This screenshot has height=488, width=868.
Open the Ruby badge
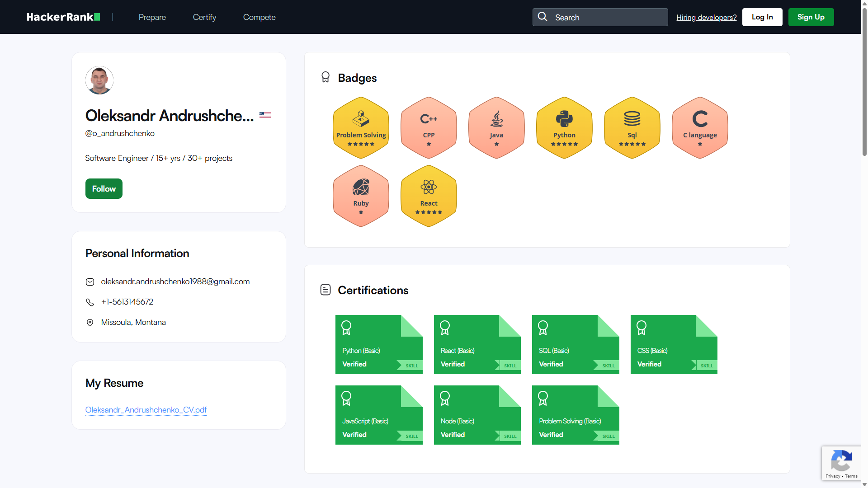[360, 196]
